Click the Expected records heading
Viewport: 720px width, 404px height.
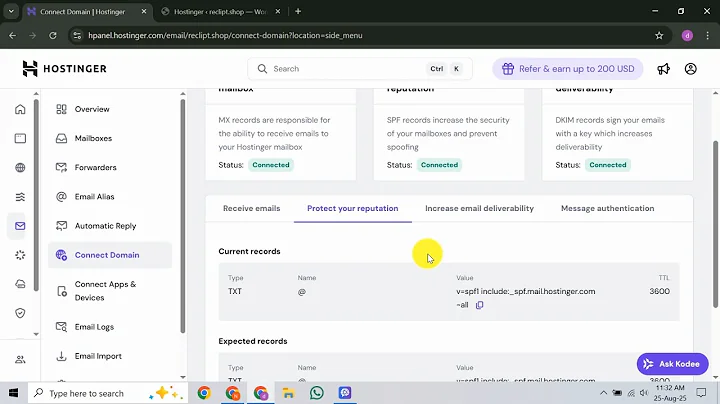point(253,342)
